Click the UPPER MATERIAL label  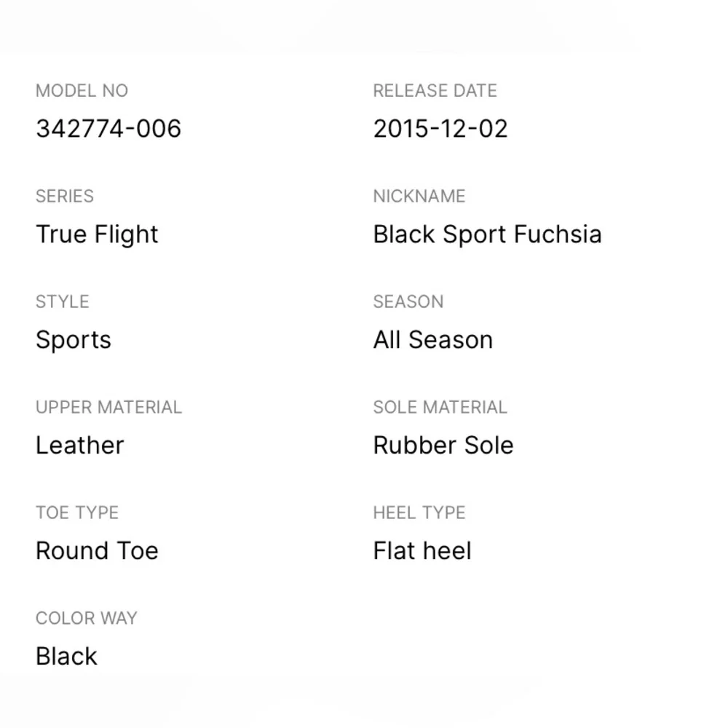tap(108, 408)
